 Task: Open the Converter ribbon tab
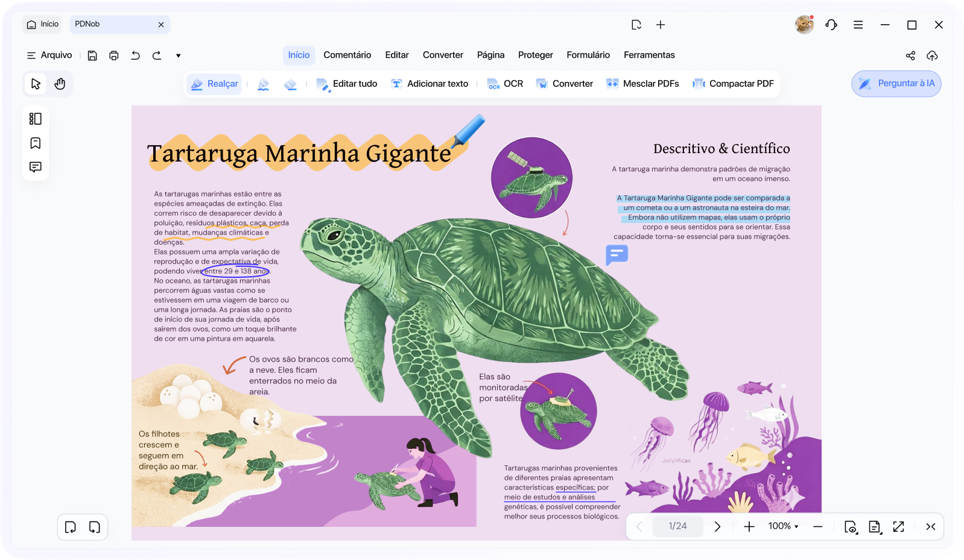(x=443, y=55)
